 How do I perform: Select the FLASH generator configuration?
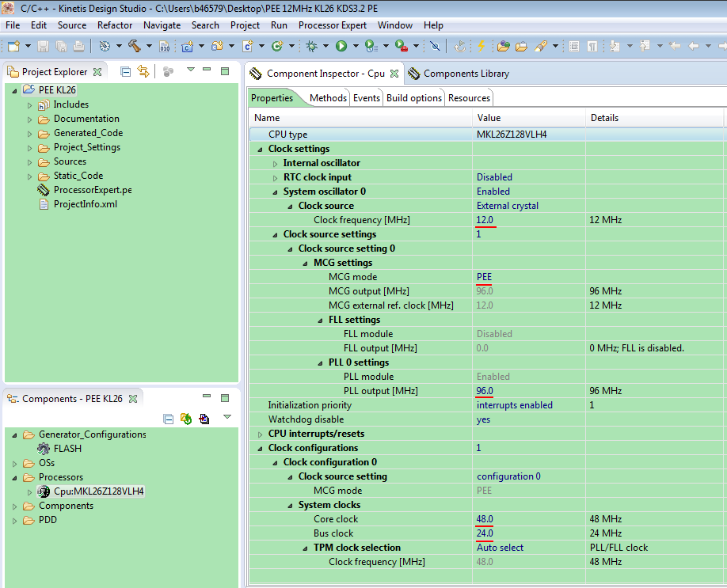[x=67, y=449]
